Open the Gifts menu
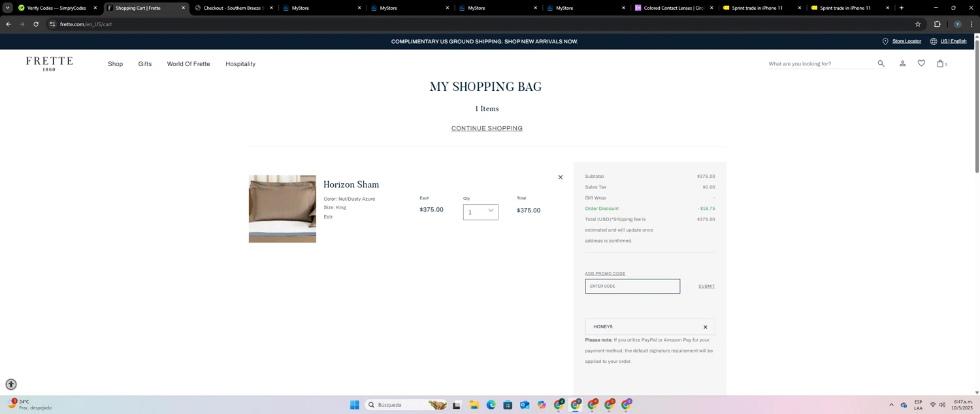 (x=145, y=64)
